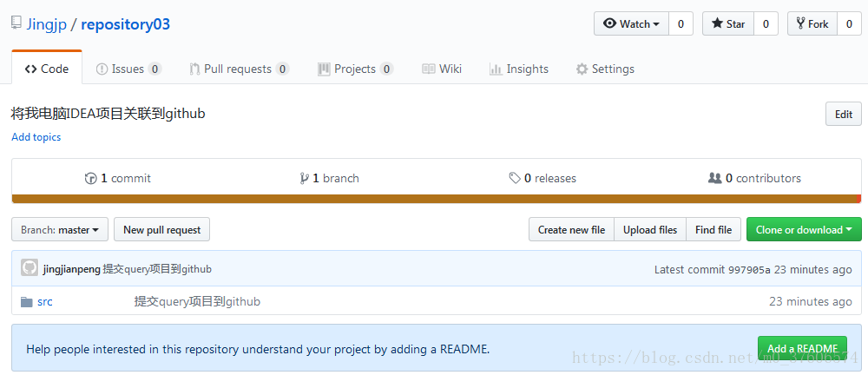Screen dimensions: 868x375
Task: Open the repository03 repository link
Action: click(x=125, y=24)
